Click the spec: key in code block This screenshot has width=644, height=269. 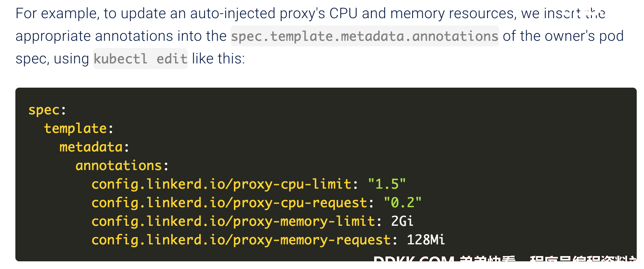tap(47, 110)
